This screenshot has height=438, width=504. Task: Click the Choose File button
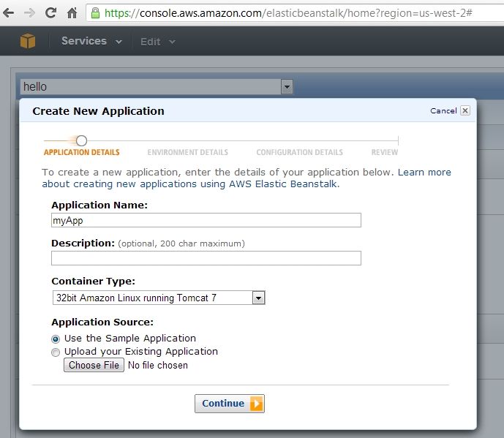(94, 365)
